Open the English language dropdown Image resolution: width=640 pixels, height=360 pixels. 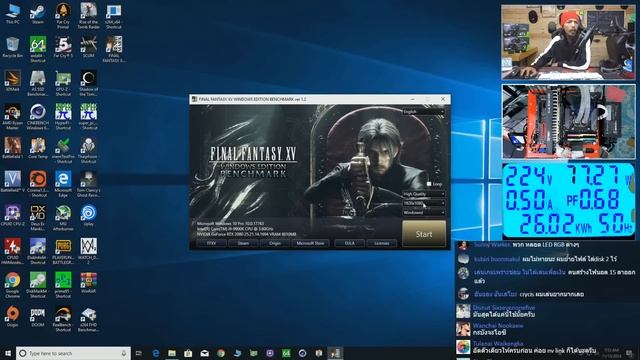(423, 111)
